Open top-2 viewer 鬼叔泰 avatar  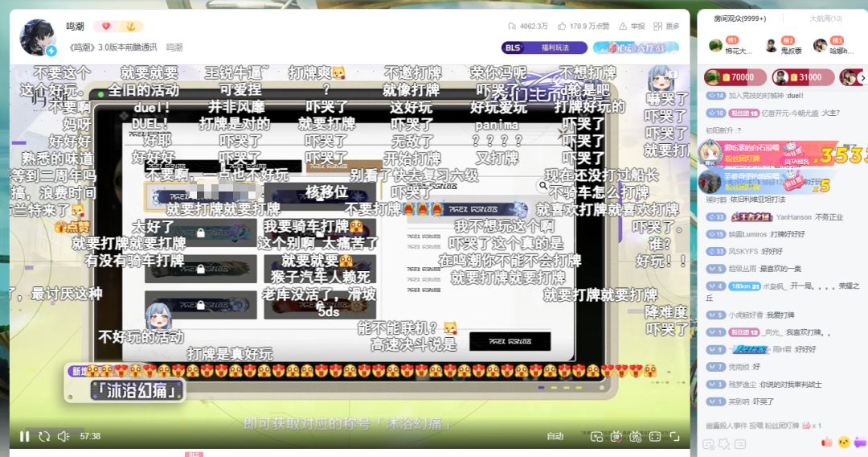[771, 45]
